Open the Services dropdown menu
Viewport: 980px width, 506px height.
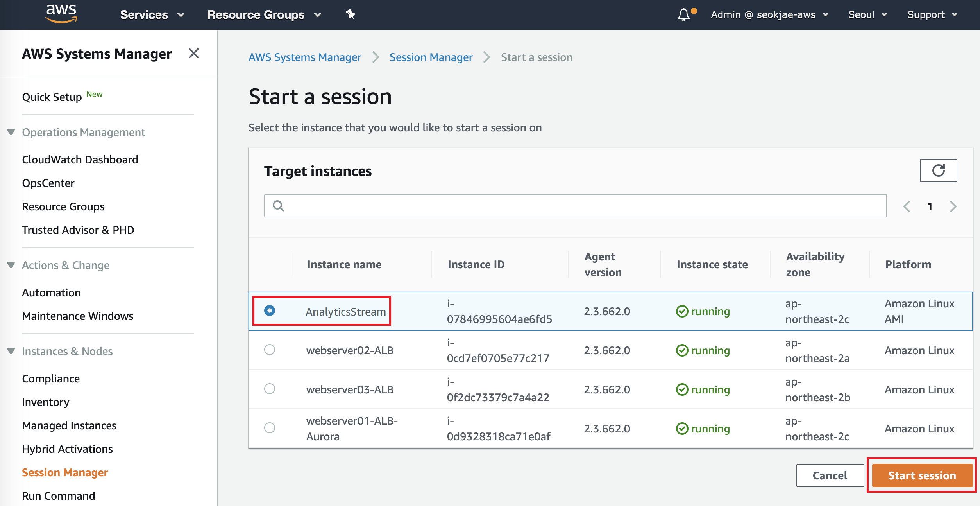point(152,15)
